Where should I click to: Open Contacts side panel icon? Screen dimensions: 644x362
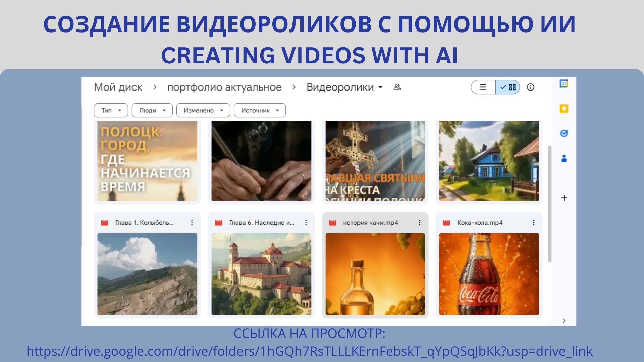(x=564, y=158)
